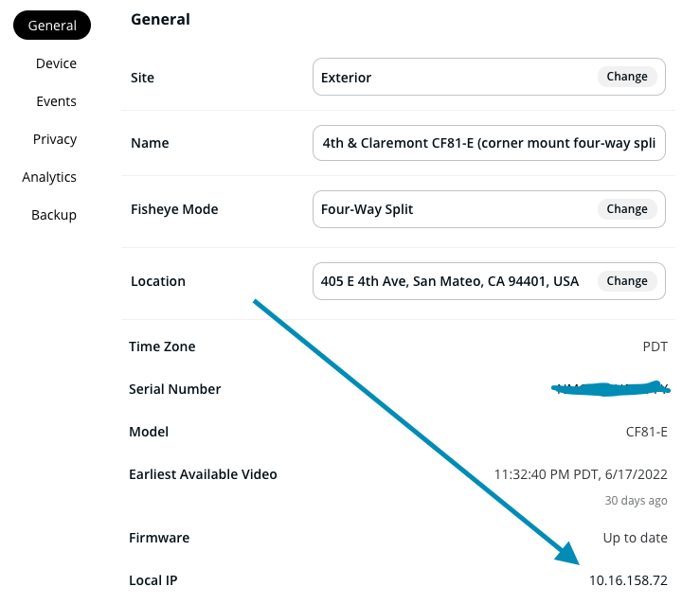Viewport: 700px width, 604px height.
Task: Switch to the Device tab
Action: point(56,63)
